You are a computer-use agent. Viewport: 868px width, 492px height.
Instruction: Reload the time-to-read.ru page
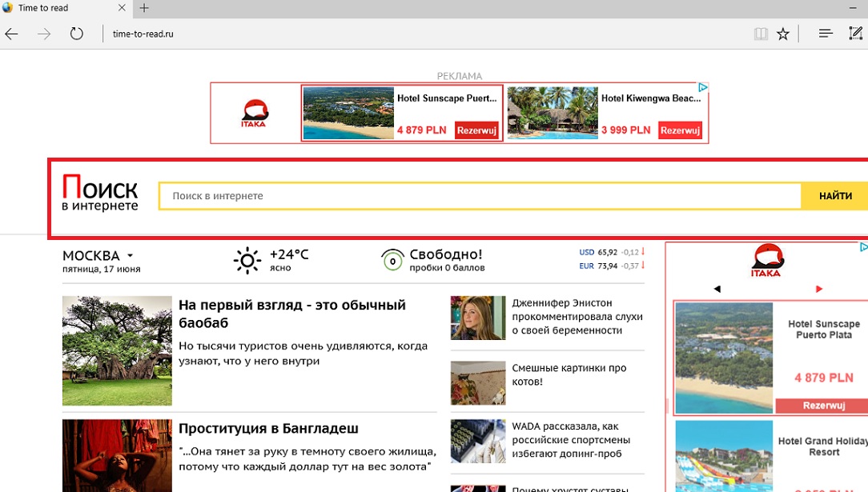[x=76, y=34]
